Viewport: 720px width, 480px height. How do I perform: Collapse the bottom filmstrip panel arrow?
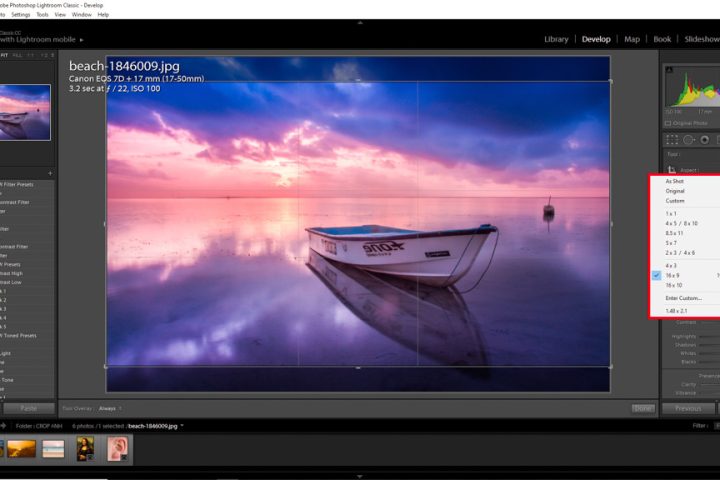pyautogui.click(x=360, y=476)
